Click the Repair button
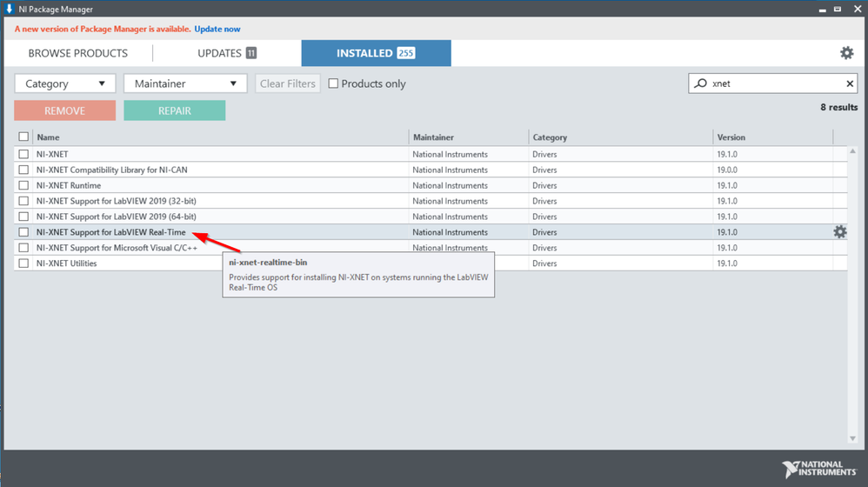Screen dimensions: 868x487 coord(174,110)
